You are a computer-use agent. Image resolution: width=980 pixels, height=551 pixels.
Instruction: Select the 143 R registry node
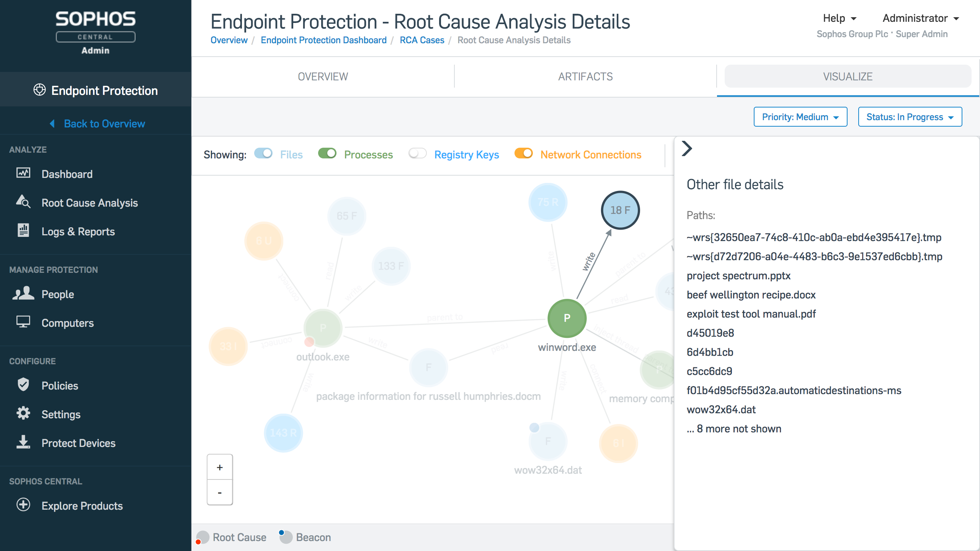[x=283, y=433]
